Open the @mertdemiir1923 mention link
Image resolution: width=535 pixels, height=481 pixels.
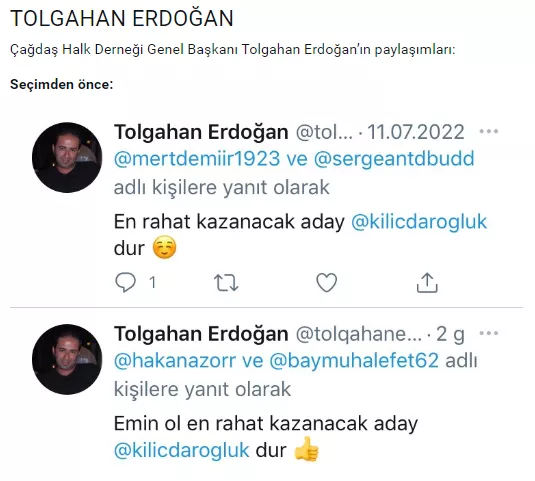[x=197, y=159]
